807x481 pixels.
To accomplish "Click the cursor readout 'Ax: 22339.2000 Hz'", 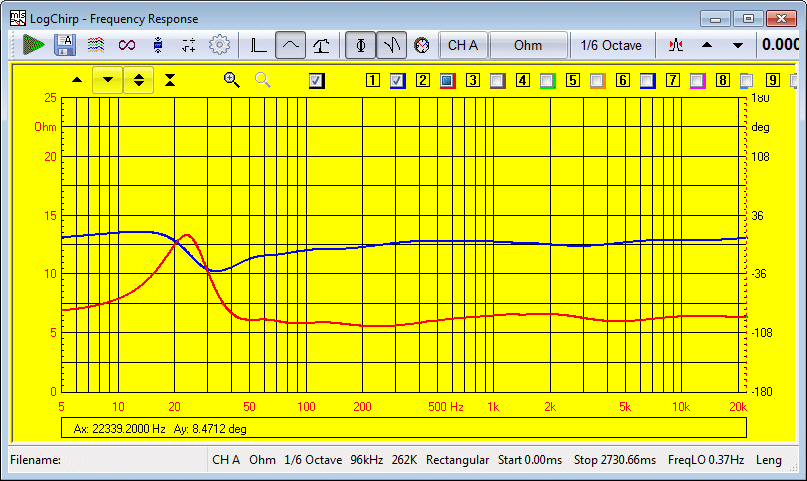I will point(119,429).
